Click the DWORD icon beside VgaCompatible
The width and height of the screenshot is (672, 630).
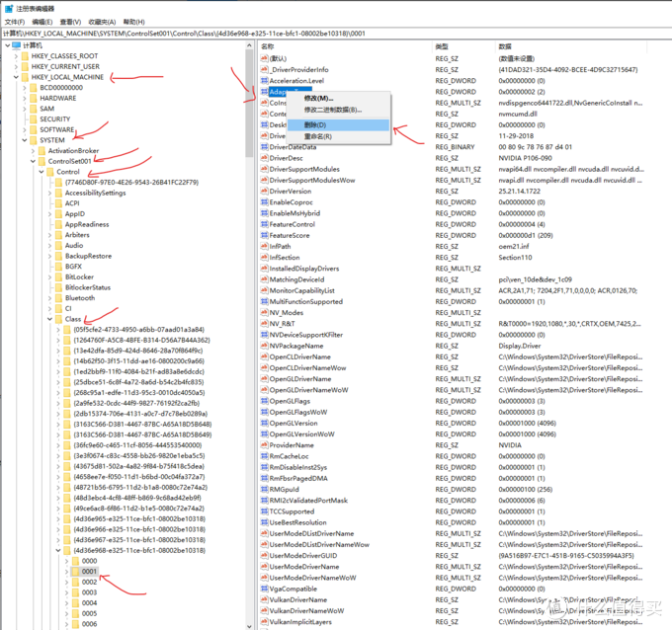265,589
